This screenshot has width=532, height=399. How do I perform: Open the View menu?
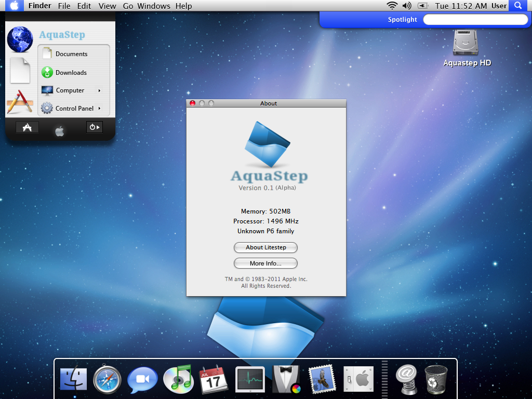[x=107, y=6]
